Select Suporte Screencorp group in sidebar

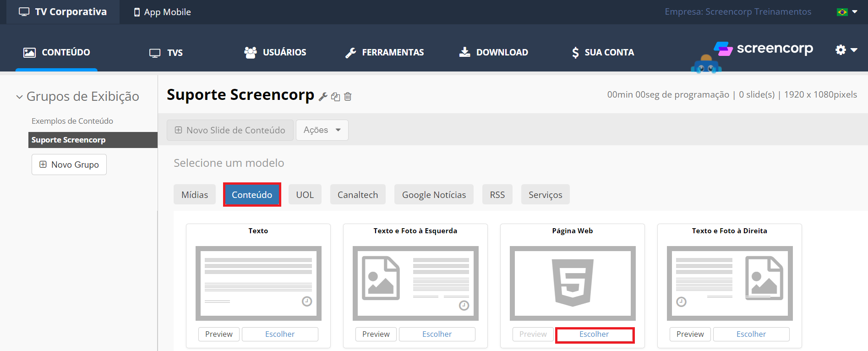(93, 140)
